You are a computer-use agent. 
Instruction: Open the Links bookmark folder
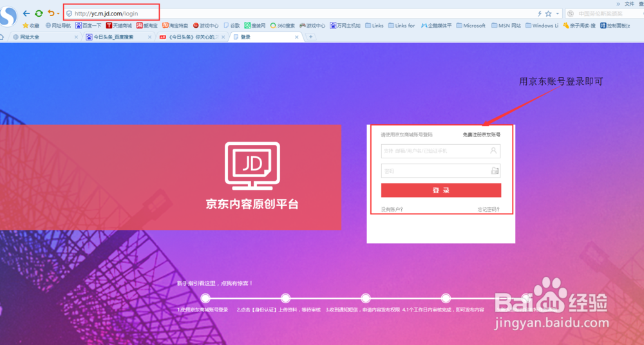(374, 26)
